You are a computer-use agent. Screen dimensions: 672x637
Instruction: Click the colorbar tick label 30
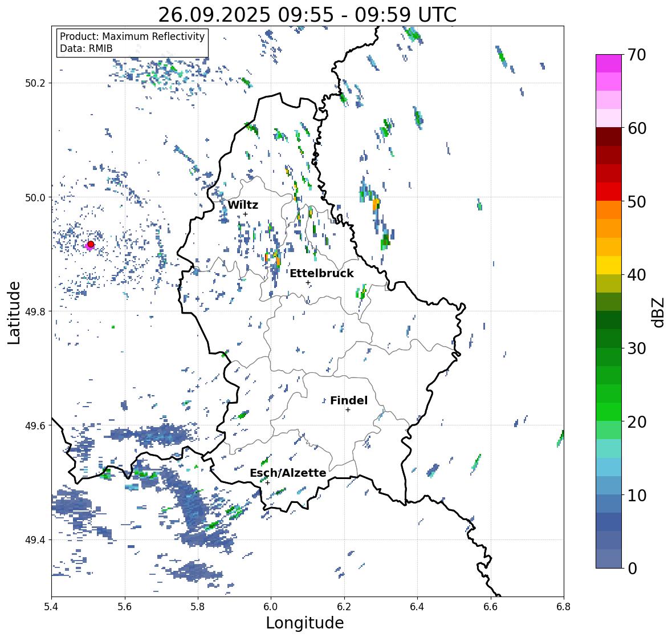pyautogui.click(x=637, y=348)
